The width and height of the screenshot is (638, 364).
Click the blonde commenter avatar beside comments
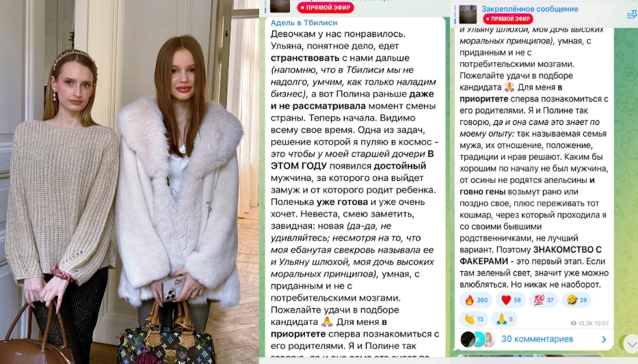[x=489, y=339]
